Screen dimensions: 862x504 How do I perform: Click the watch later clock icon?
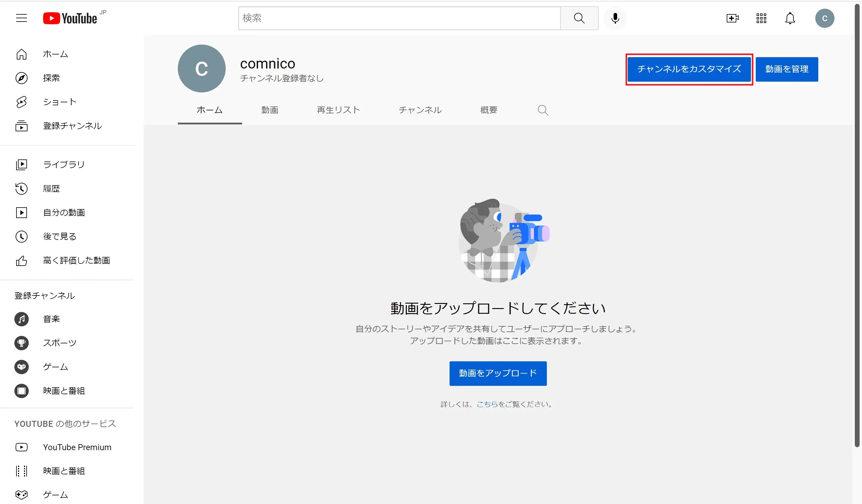coord(22,236)
